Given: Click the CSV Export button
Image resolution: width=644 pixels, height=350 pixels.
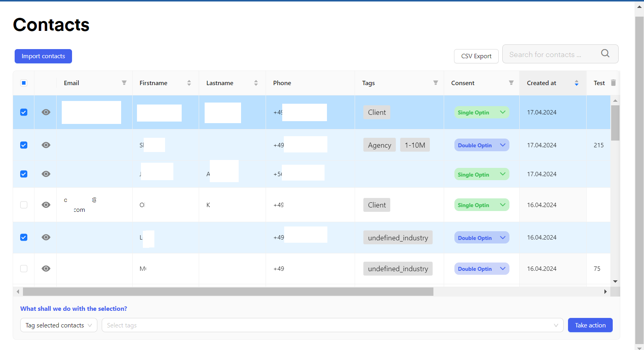Looking at the screenshot, I should (476, 56).
